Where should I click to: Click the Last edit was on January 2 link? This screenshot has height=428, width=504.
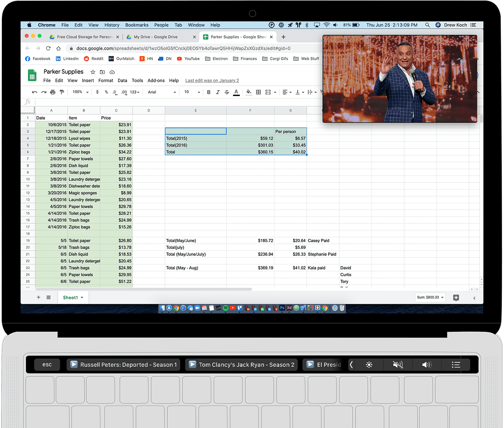(x=212, y=80)
